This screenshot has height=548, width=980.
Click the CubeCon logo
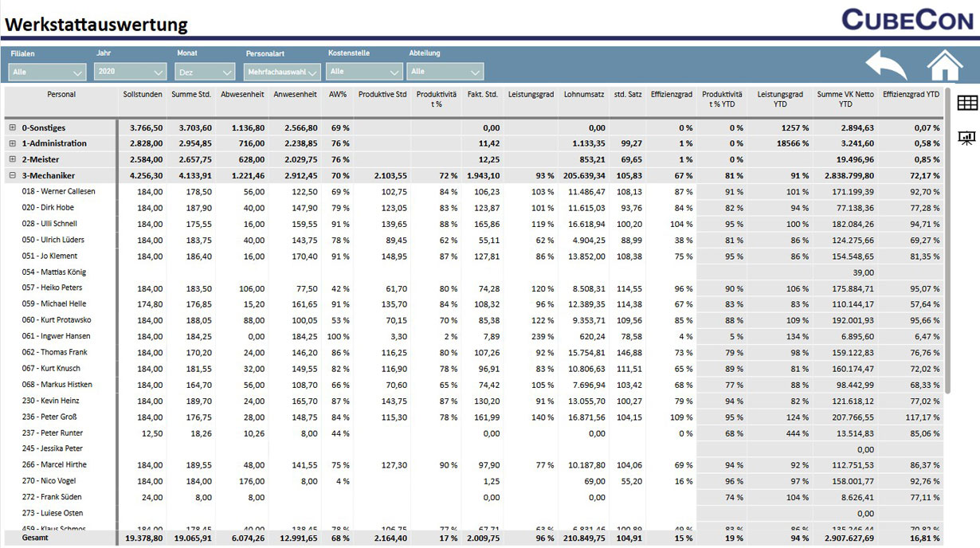(907, 19)
